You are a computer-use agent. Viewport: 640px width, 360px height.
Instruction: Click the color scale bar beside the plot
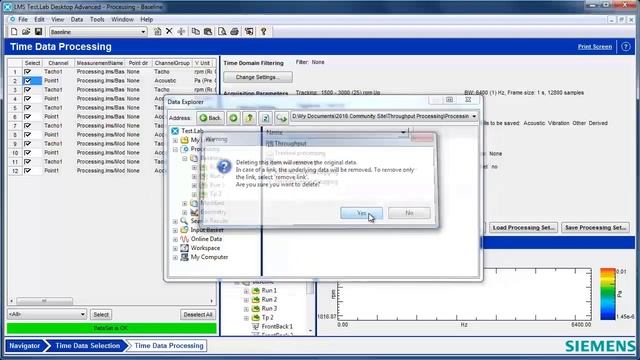[607, 294]
